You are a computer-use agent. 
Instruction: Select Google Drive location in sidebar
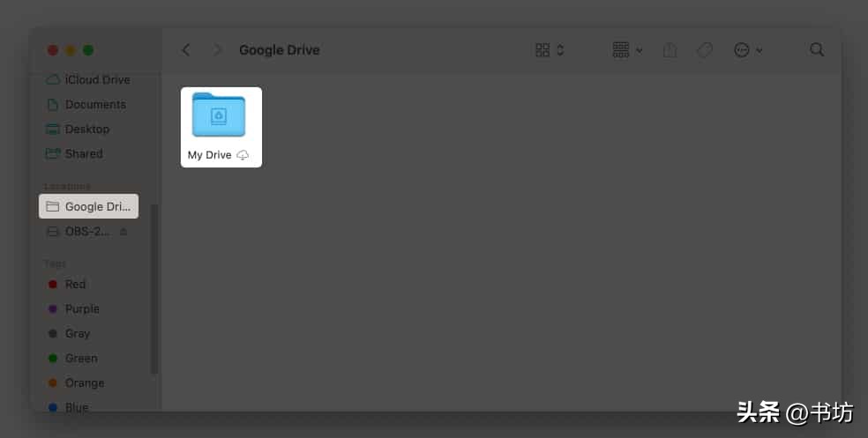tap(88, 206)
